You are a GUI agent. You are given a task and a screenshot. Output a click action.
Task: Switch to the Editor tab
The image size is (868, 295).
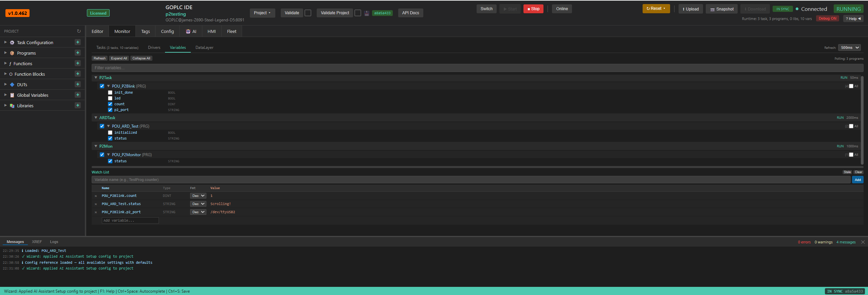point(97,31)
